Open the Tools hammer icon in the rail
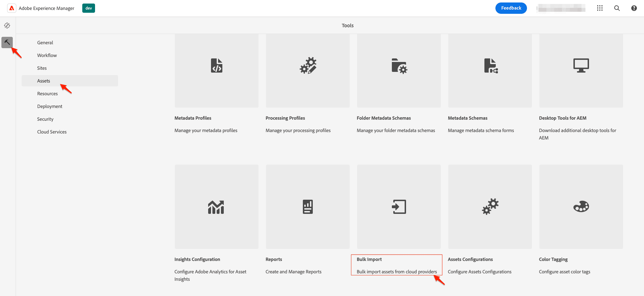Viewport: 644px width, 296px height. point(7,42)
